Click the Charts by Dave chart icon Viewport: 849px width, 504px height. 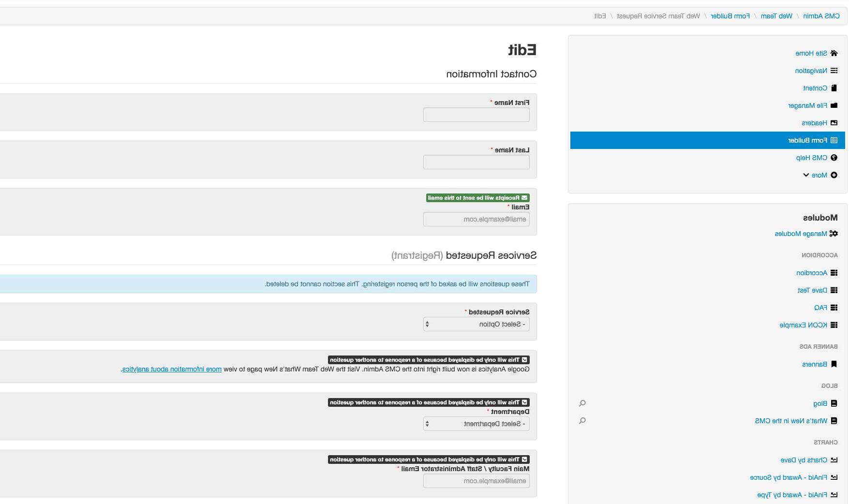point(834,460)
